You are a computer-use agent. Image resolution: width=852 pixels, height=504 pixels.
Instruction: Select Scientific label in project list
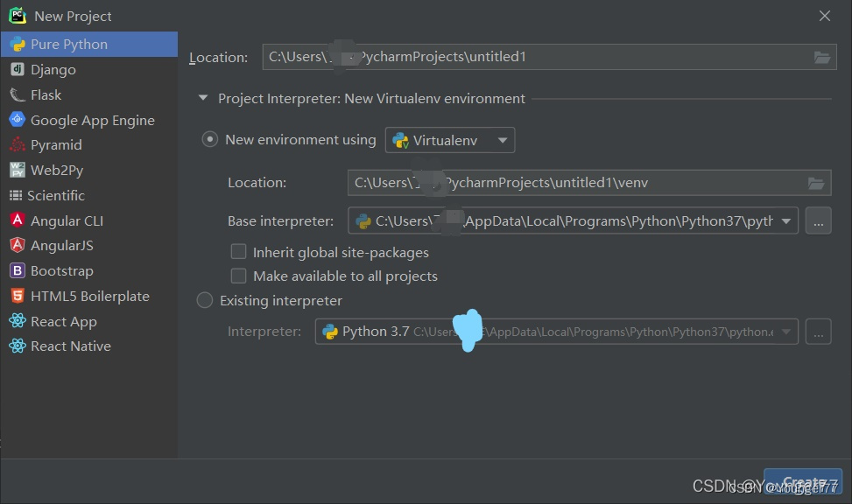[56, 195]
